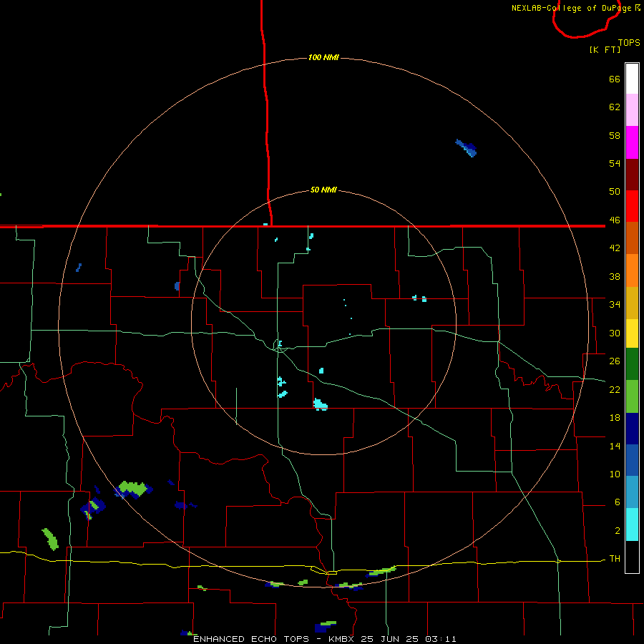Click the 100 NMI range ring label
644x644 pixels.
323,57
